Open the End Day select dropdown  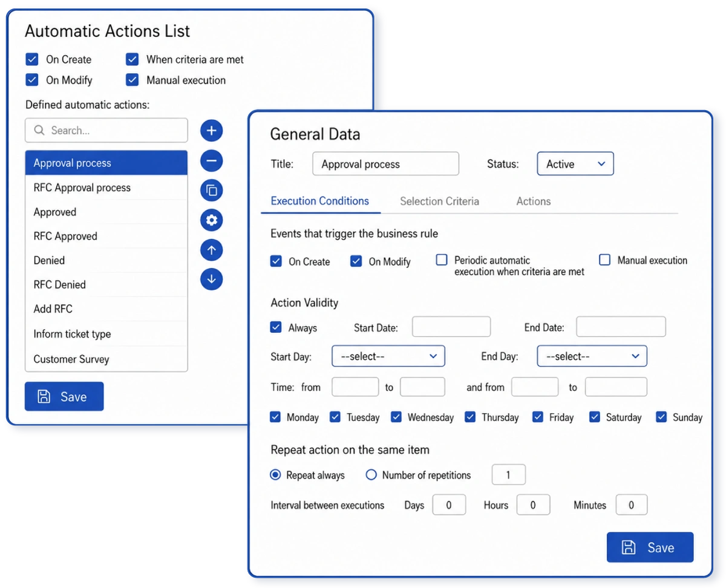(592, 356)
